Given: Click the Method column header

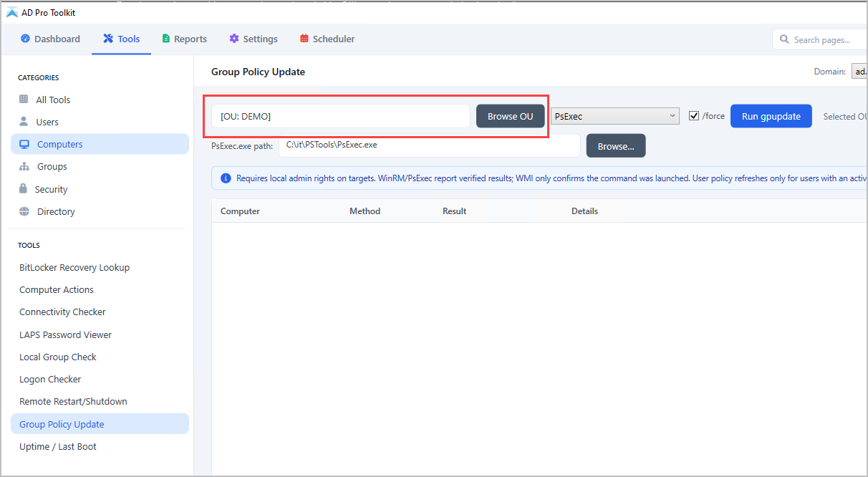Looking at the screenshot, I should [365, 211].
